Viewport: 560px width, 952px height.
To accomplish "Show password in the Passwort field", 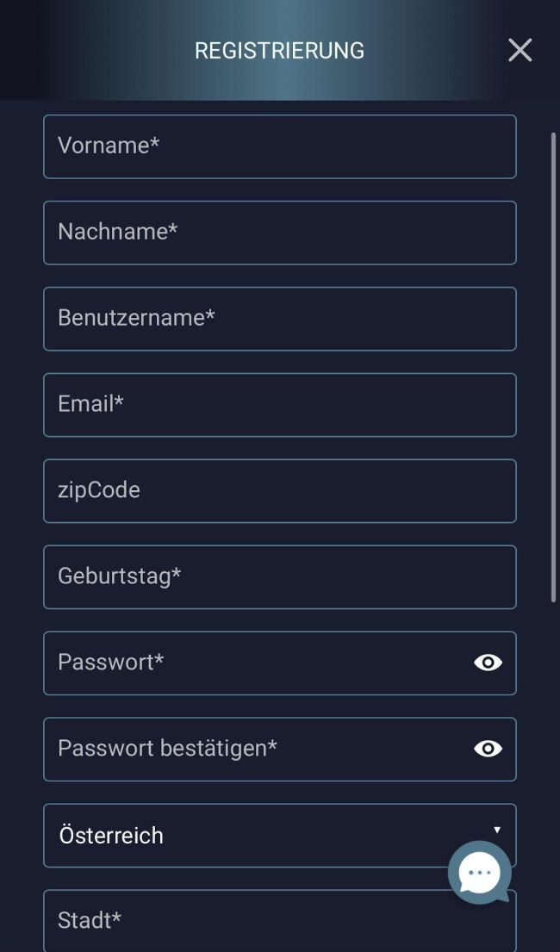I will (488, 663).
